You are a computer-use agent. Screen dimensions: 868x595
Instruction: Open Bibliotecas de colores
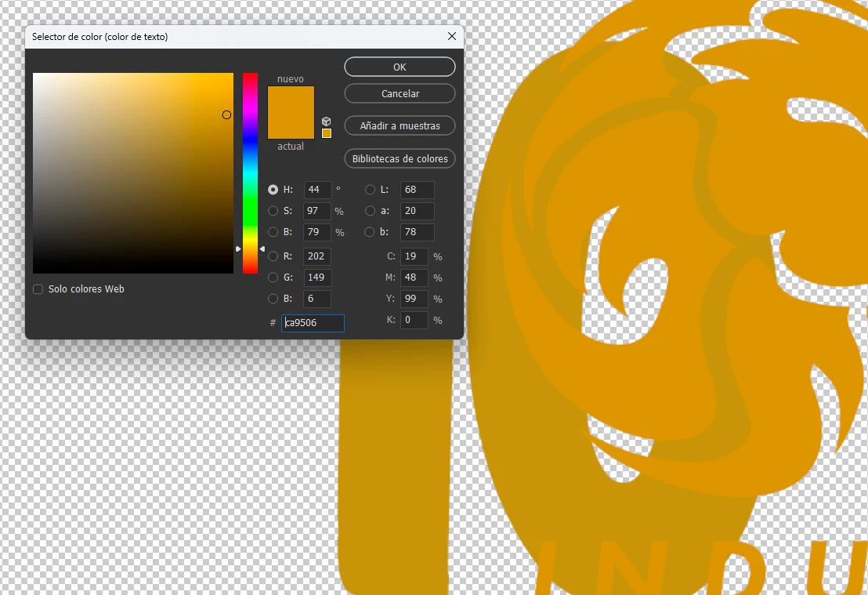[400, 158]
